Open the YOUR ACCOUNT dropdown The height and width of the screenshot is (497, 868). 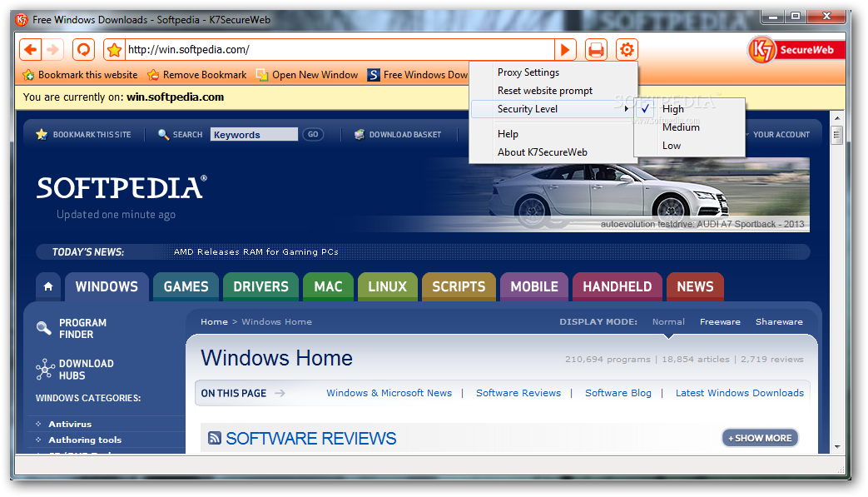(778, 135)
